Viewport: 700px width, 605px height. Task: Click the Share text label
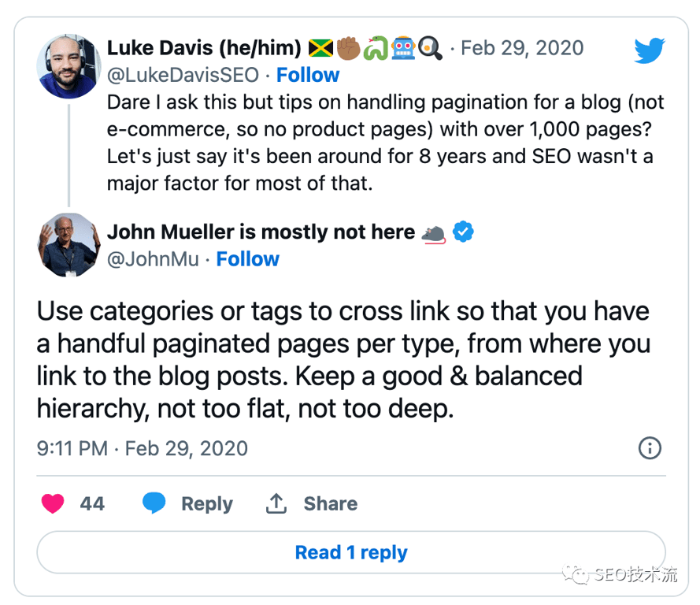point(330,504)
